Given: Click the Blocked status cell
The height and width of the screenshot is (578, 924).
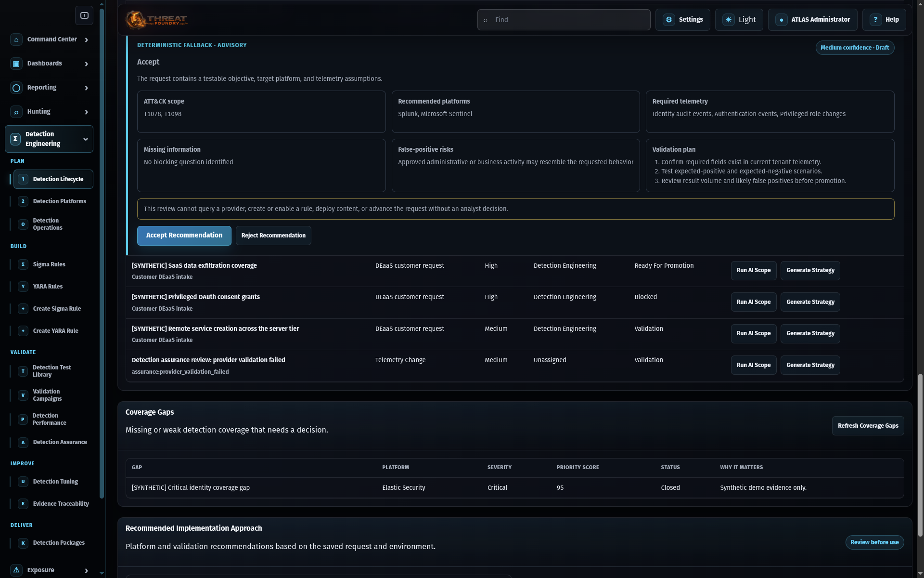Looking at the screenshot, I should pos(645,297).
